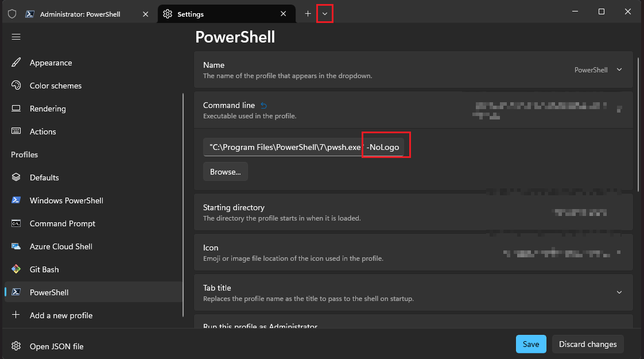
Task: Click the Color schemes palette icon
Action: point(16,86)
